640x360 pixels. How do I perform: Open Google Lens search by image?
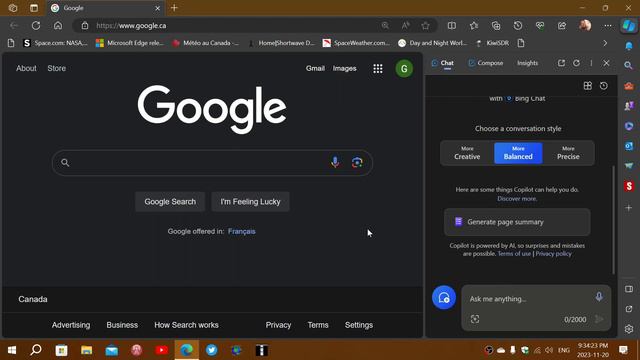click(x=357, y=162)
